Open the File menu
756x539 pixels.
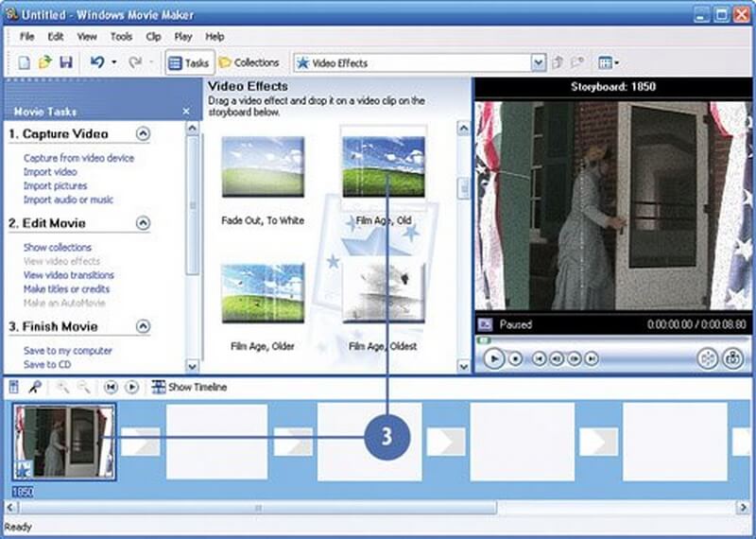pos(27,37)
